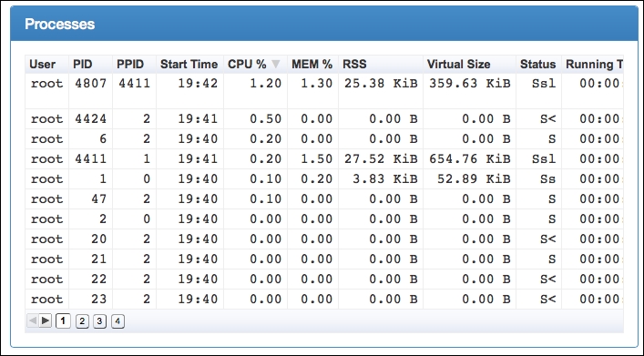Go to page 4 of processes
This screenshot has width=644, height=356.
click(118, 321)
